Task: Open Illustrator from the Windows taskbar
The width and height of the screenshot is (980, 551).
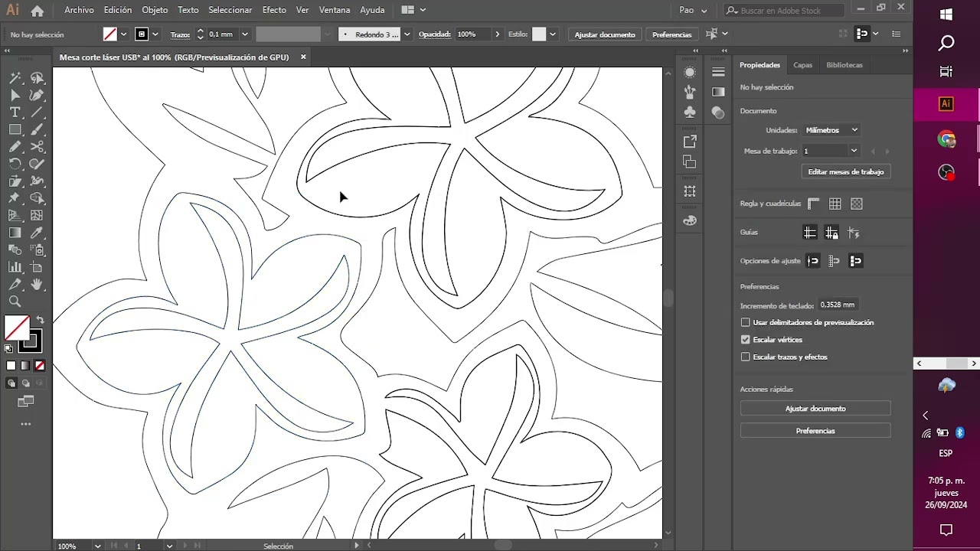Action: (946, 104)
